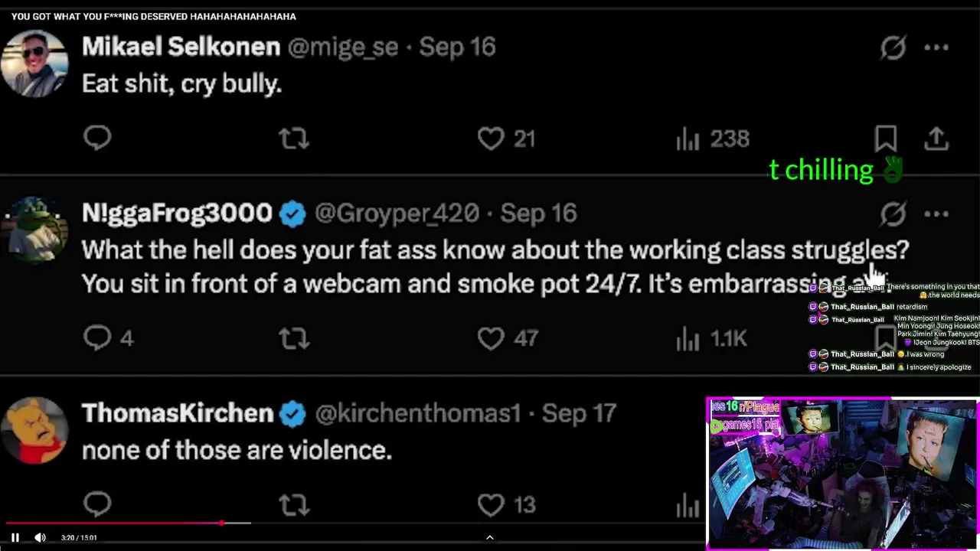Retweet ThomasKirchen's tweet
980x551 pixels.
click(293, 505)
